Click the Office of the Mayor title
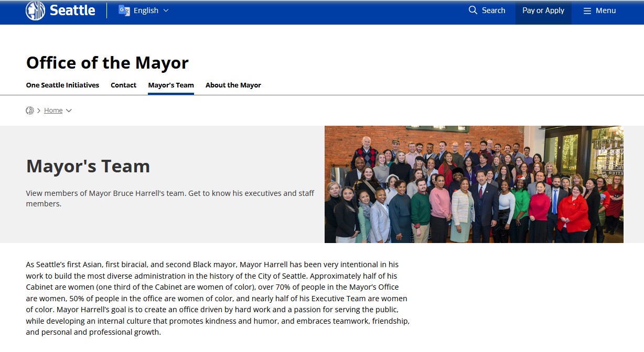 click(107, 63)
